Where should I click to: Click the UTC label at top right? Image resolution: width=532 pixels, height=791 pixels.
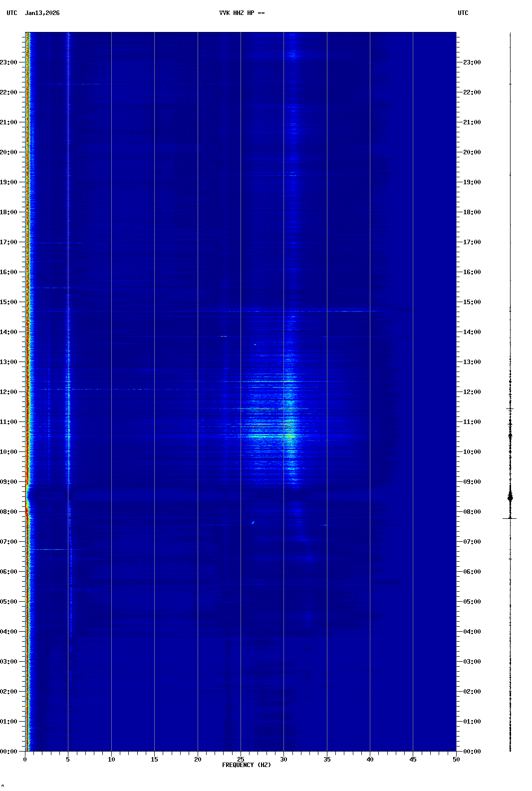463,13
